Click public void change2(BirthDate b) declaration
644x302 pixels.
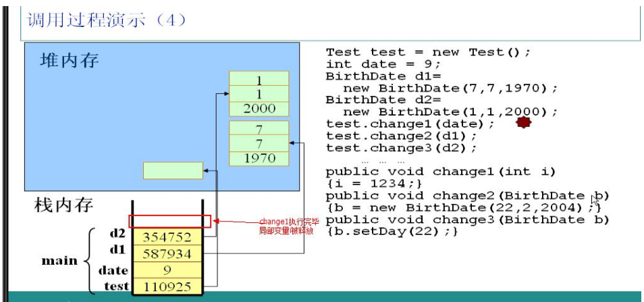click(467, 196)
